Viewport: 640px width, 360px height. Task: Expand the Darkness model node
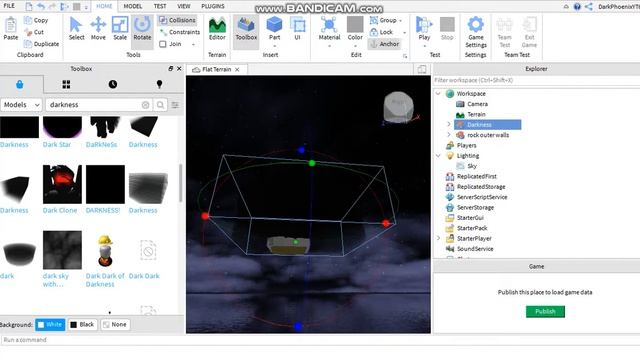point(449,124)
